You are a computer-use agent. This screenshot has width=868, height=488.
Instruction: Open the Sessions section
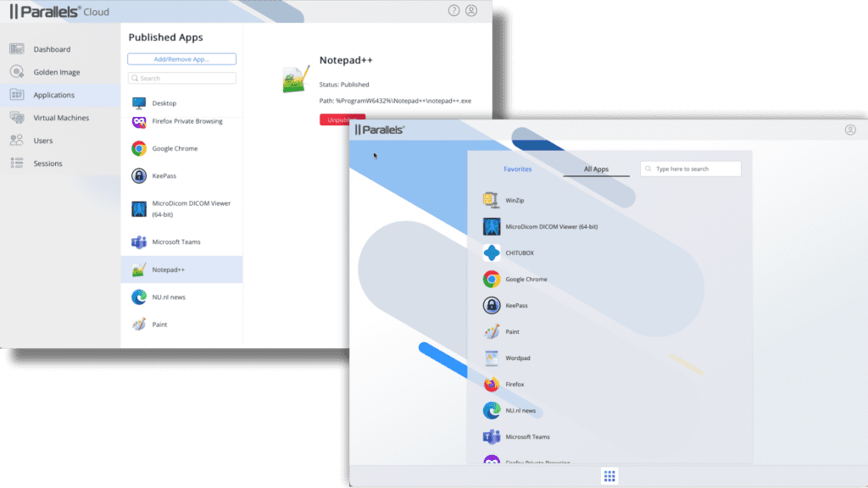[47, 164]
